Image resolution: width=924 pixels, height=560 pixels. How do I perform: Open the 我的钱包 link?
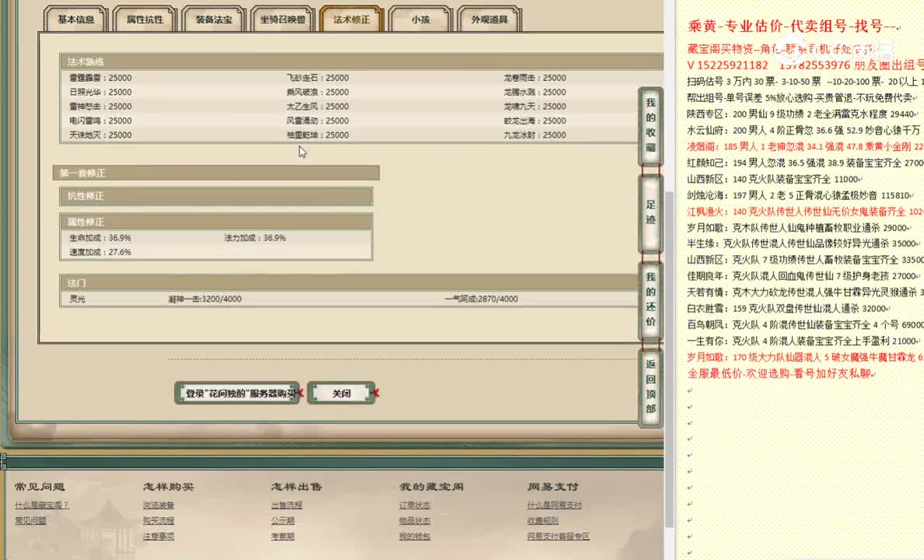415,537
